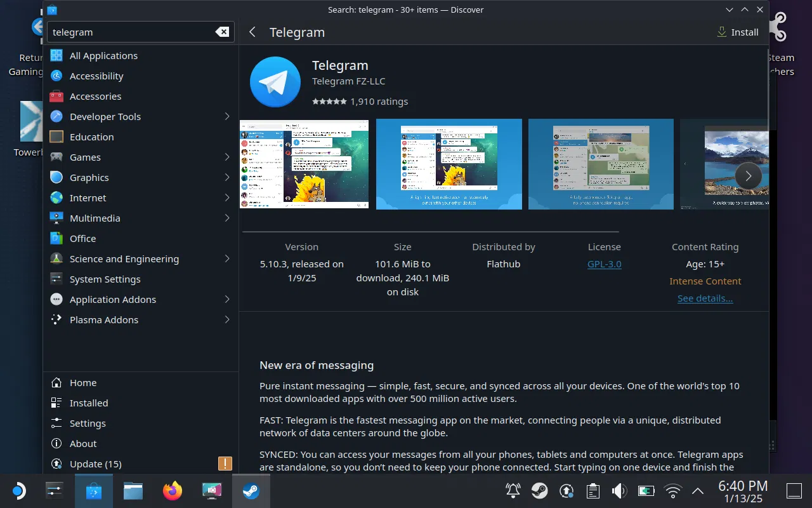This screenshot has width=812, height=508.
Task: Click the Discover taskbar icon
Action: click(94, 491)
